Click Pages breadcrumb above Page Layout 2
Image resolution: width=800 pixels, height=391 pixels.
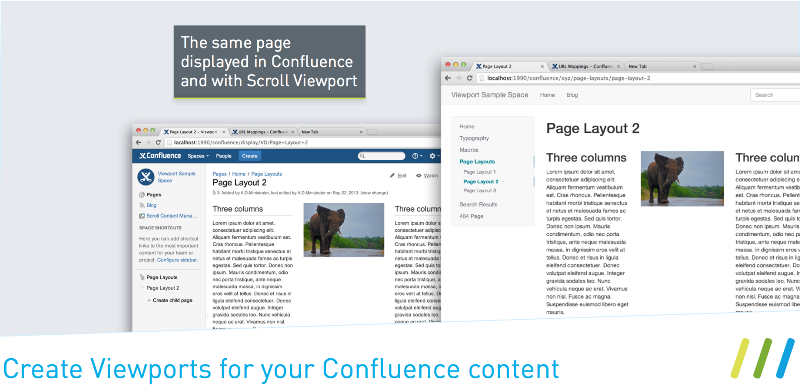(219, 174)
